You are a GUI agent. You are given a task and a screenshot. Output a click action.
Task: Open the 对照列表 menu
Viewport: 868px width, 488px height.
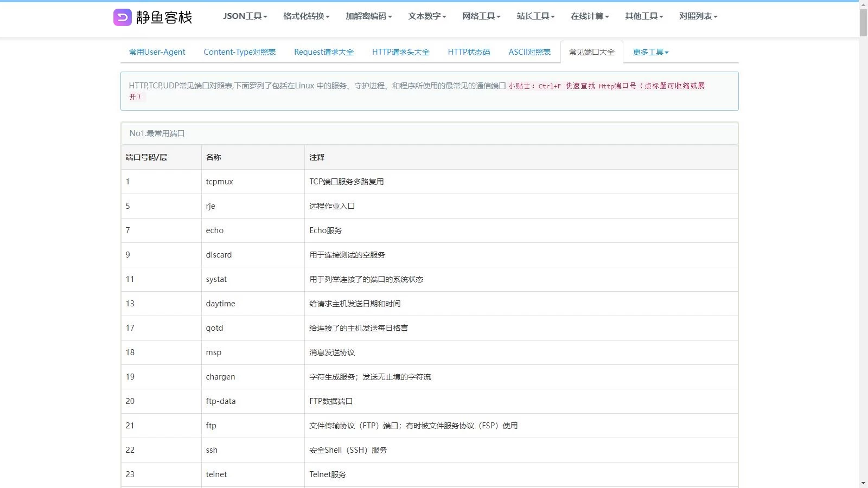pyautogui.click(x=698, y=16)
